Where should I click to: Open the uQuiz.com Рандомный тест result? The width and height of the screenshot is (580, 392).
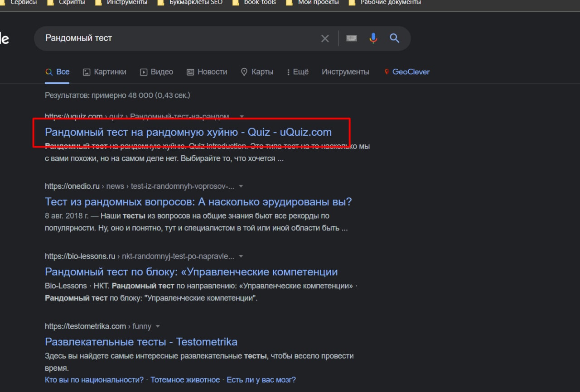[x=188, y=132]
